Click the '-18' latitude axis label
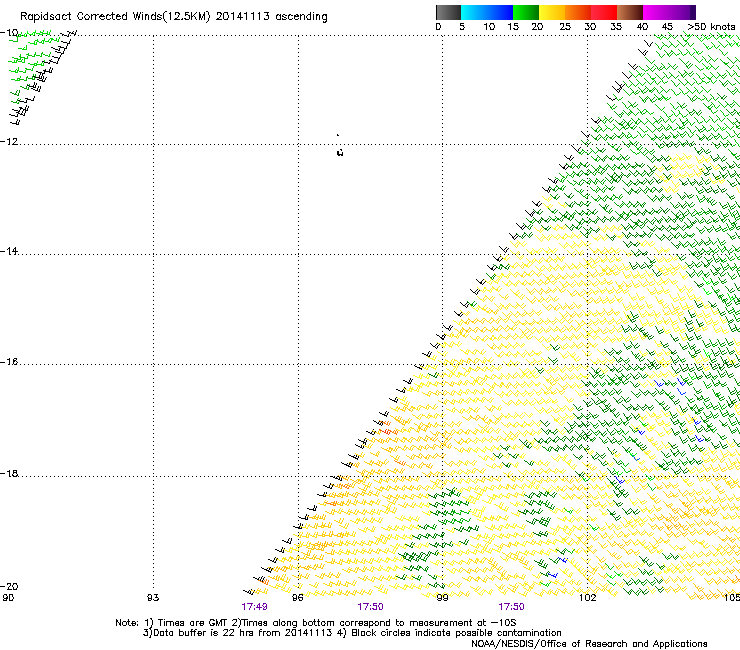This screenshot has width=740, height=650. click(x=9, y=473)
